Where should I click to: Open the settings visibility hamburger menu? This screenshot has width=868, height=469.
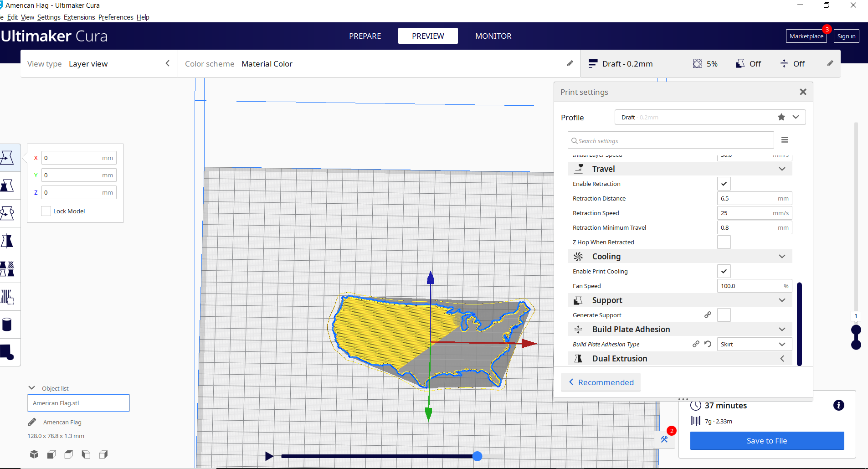pyautogui.click(x=785, y=140)
